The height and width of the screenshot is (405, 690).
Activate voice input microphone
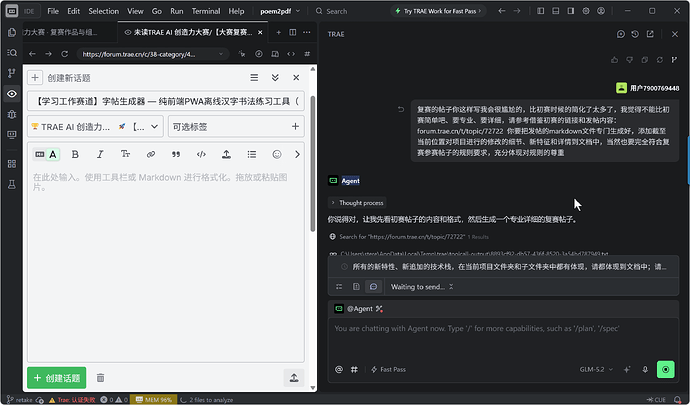point(645,369)
